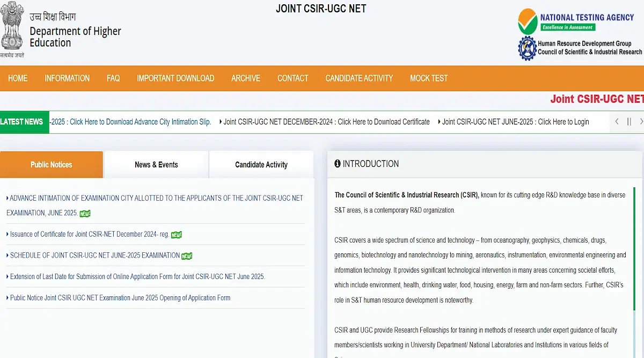Click the Government of India emblem logo
The width and height of the screenshot is (644, 358).
point(12,29)
